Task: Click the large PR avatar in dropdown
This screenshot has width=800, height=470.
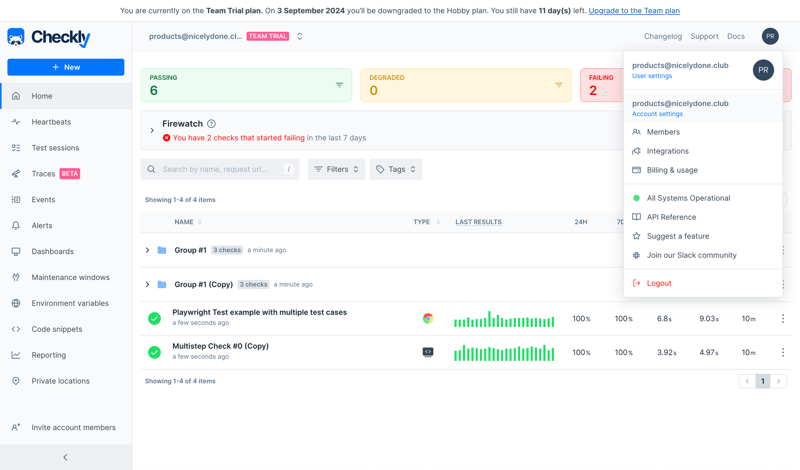Action: tap(763, 70)
